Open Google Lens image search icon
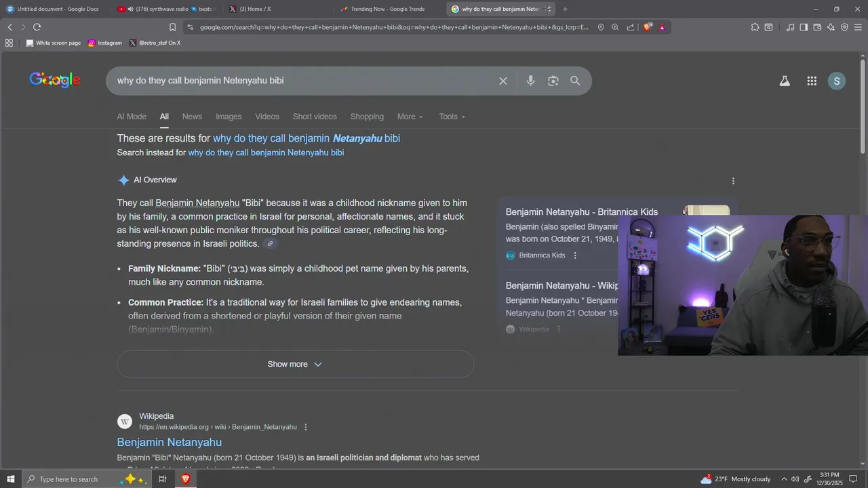This screenshot has height=488, width=868. point(553,81)
